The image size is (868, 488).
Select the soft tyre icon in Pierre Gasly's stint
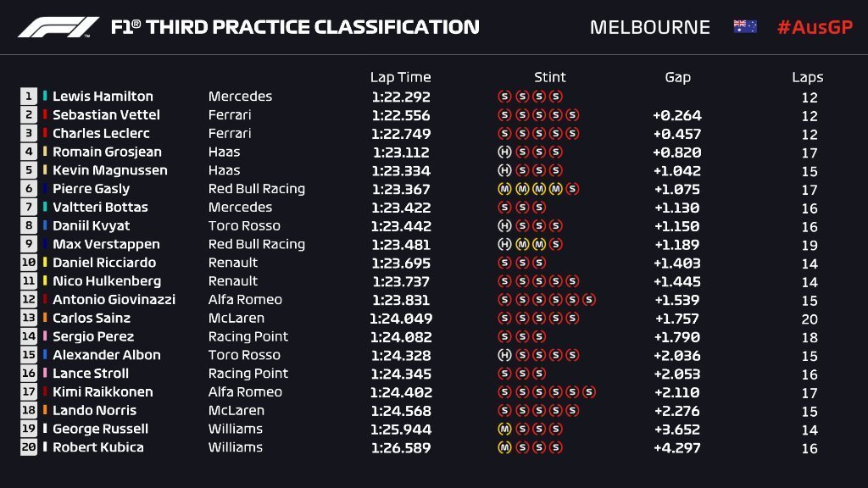point(573,189)
